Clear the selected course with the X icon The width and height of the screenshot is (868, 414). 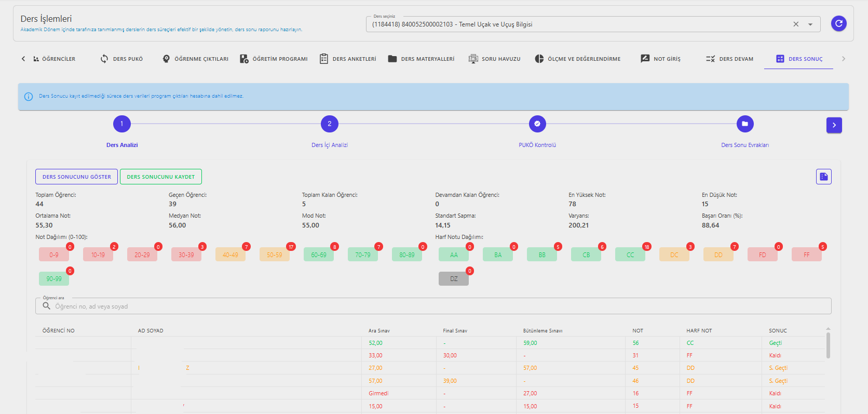pos(796,24)
